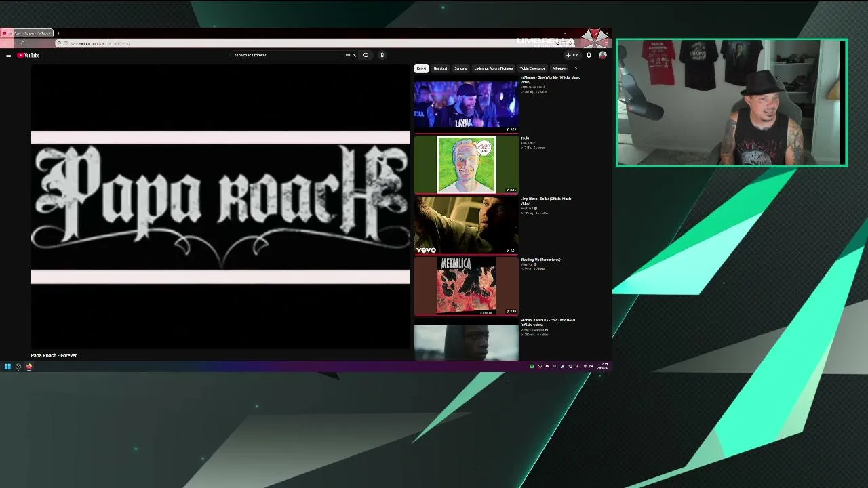Open 'In Flames - Stay With Me' title link
Viewport: 868px width, 488px height.
pyautogui.click(x=550, y=79)
